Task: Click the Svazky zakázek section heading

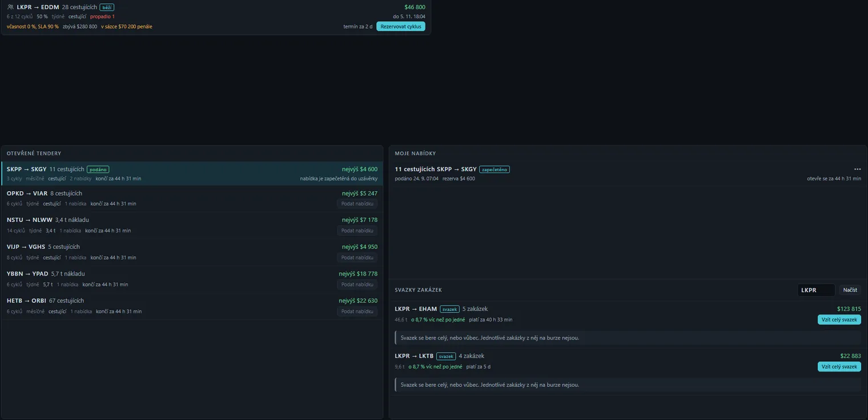Action: [419, 290]
